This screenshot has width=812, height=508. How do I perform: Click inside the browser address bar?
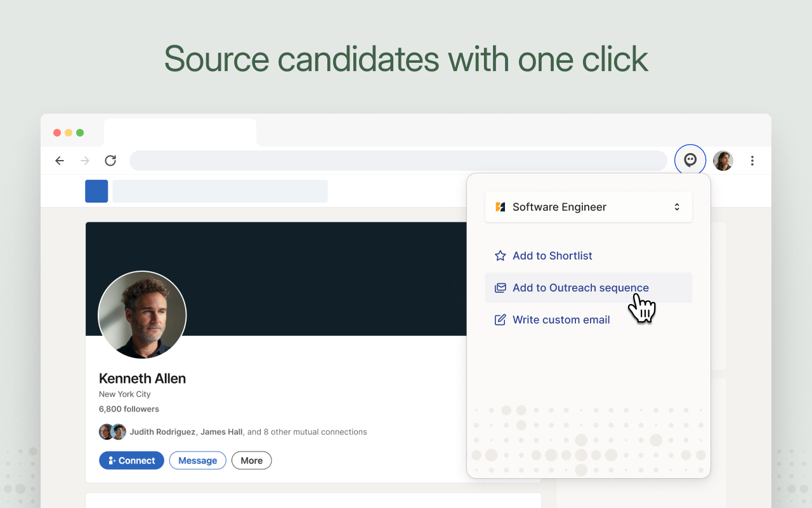[x=398, y=160]
